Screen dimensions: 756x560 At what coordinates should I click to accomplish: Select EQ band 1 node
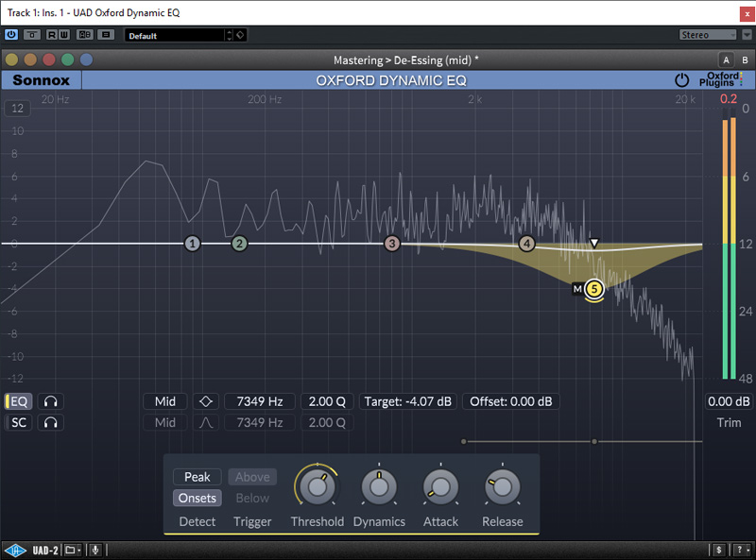[x=193, y=244]
